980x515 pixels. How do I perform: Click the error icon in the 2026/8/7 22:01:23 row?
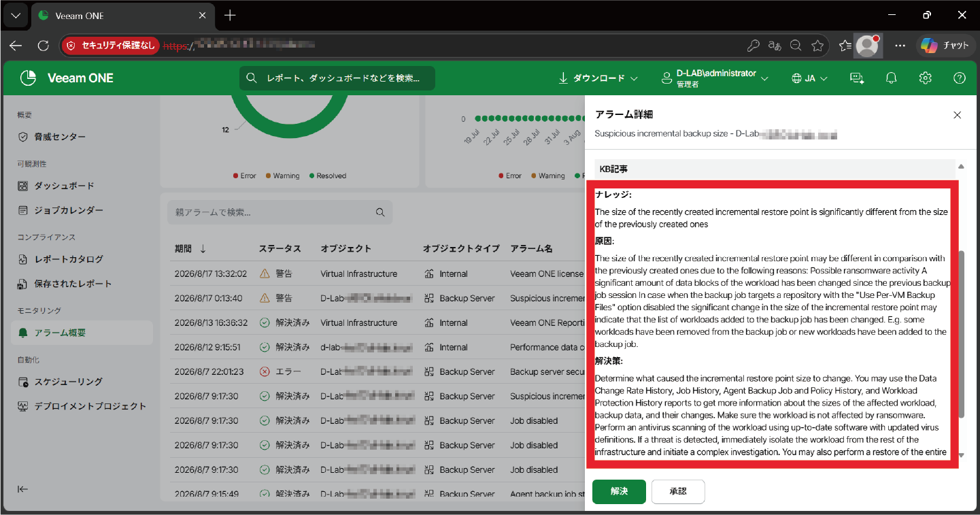265,371
